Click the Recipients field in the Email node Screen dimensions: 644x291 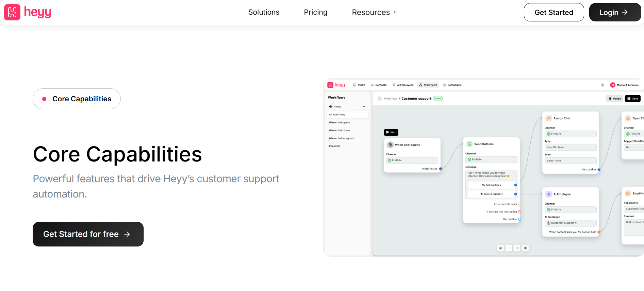tap(634, 209)
